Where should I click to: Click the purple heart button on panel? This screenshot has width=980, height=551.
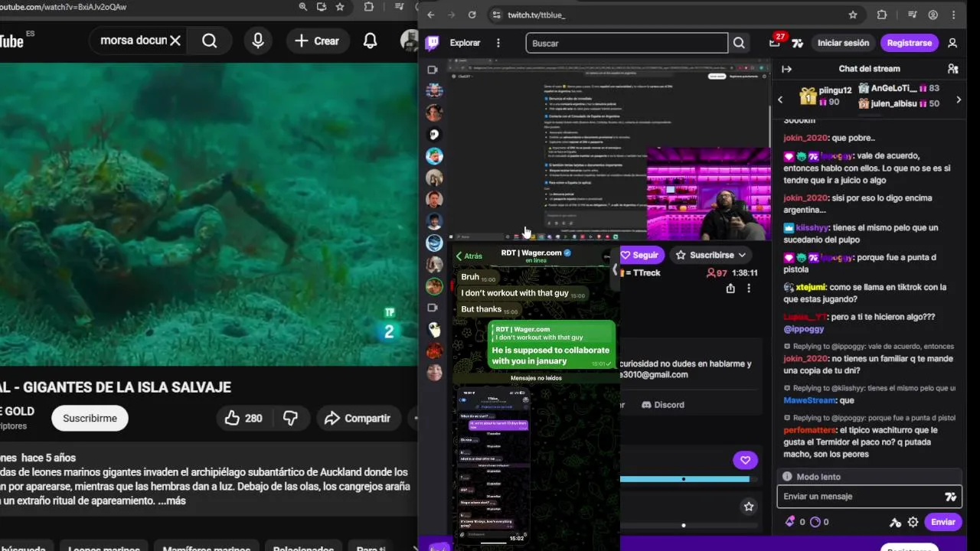pyautogui.click(x=745, y=460)
